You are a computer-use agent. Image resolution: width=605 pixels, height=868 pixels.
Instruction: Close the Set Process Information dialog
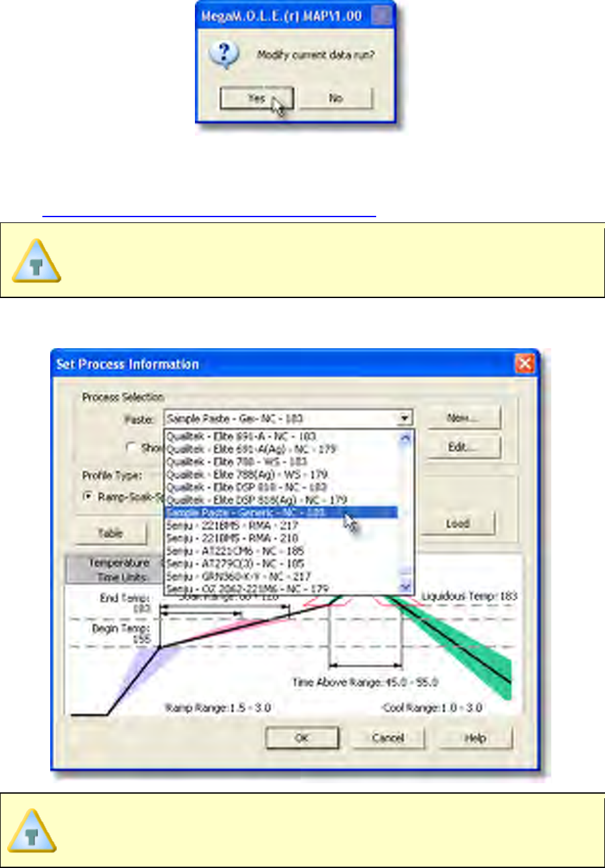click(525, 363)
